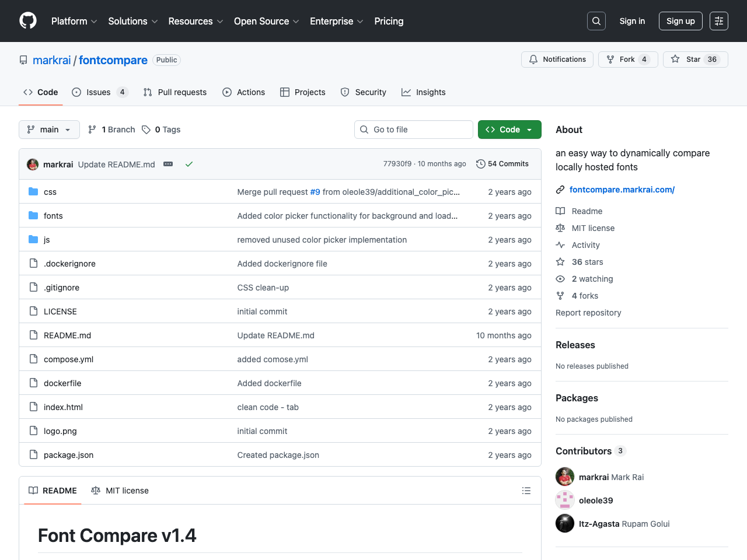This screenshot has width=747, height=560.
Task: View the 54 Commits history
Action: pos(502,164)
